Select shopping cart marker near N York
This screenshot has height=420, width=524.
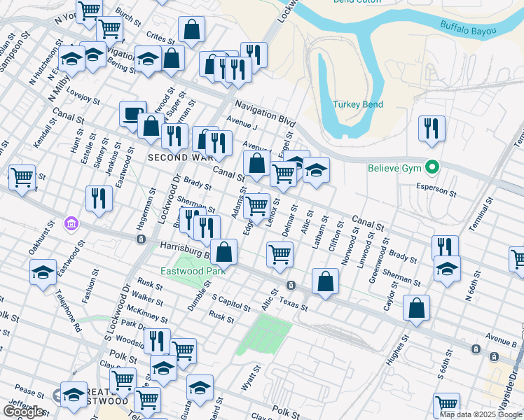pos(89,13)
